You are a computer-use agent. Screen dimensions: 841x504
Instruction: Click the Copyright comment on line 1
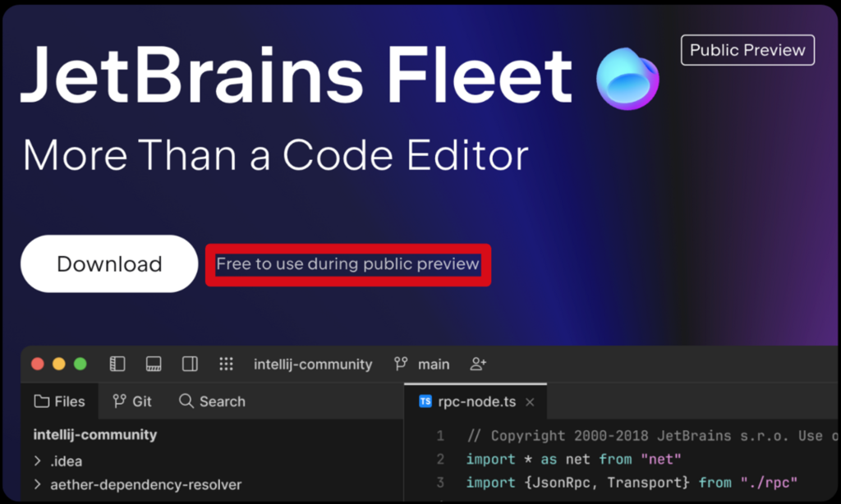tap(653, 436)
